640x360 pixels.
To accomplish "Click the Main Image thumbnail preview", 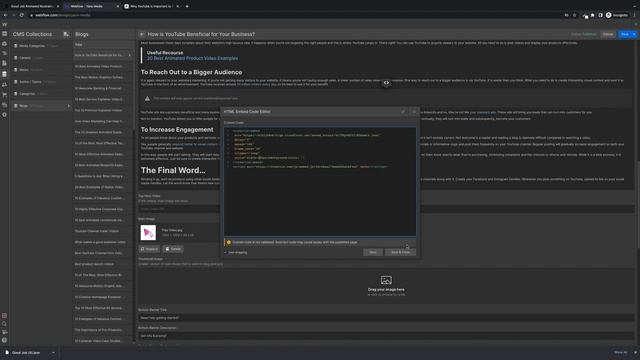I will [148, 233].
